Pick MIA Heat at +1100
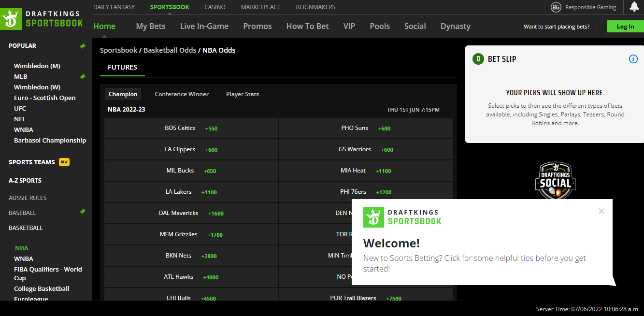 (x=366, y=171)
